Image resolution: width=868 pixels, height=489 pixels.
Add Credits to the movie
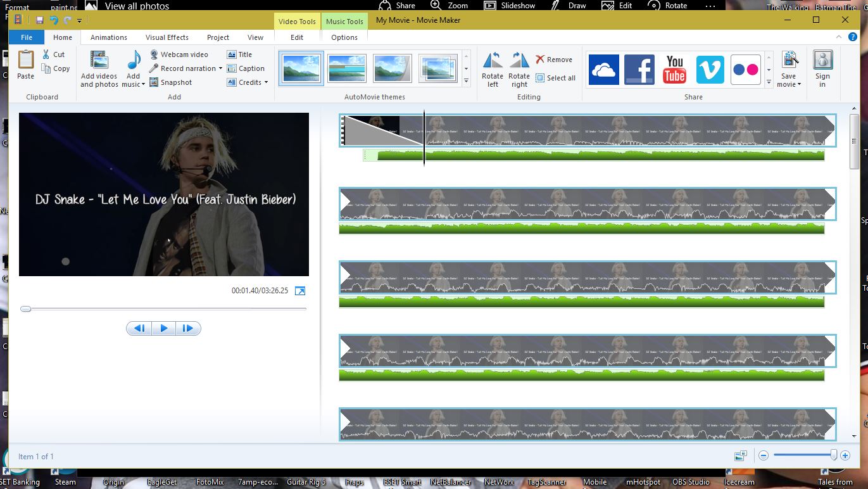244,82
